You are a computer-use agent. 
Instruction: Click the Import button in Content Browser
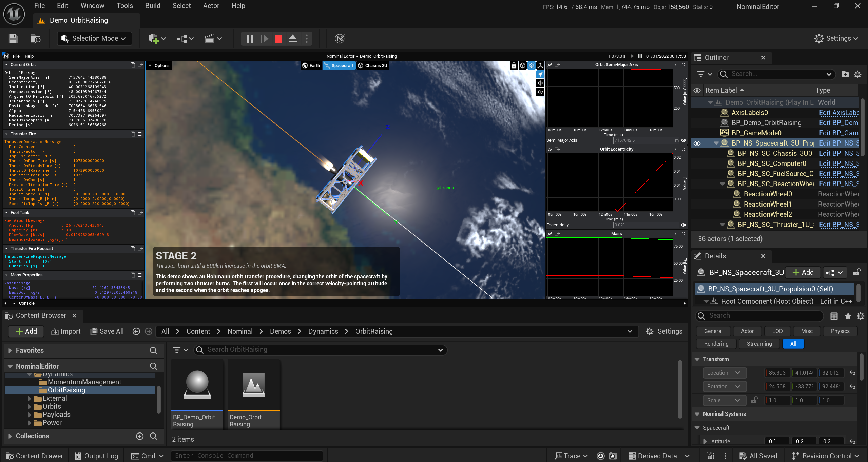66,331
